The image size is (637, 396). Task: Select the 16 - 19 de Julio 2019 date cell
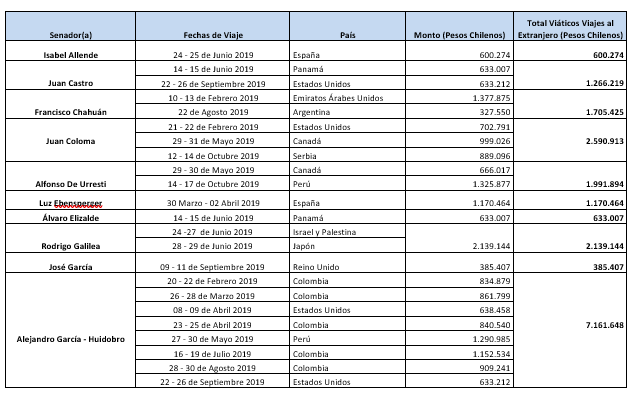point(213,353)
